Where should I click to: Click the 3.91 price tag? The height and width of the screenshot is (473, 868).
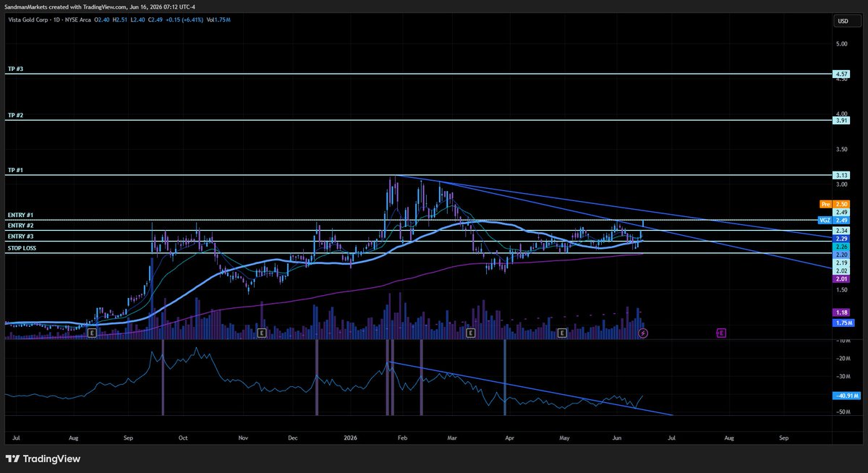(x=841, y=120)
